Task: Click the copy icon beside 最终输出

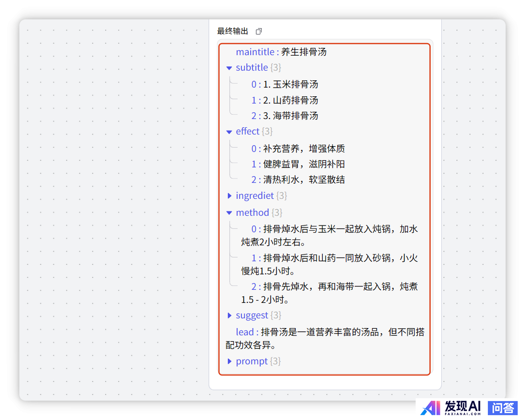Action: [259, 31]
